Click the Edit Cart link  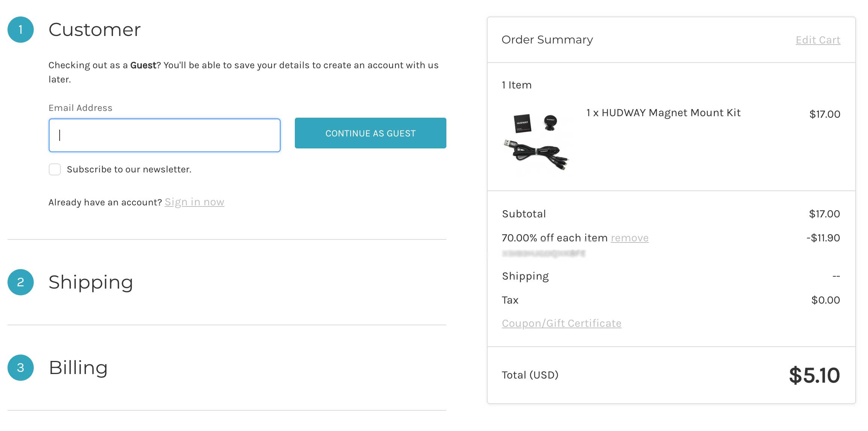click(x=818, y=40)
